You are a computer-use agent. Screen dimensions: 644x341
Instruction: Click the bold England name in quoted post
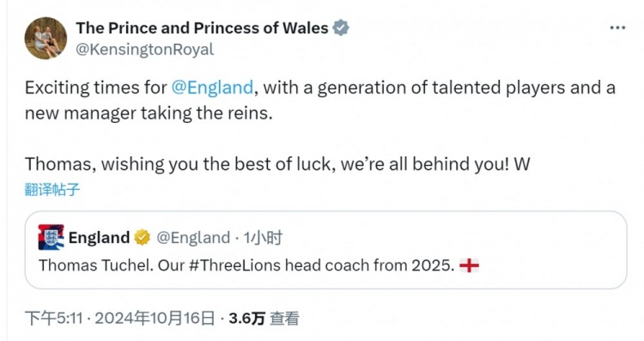pos(99,237)
